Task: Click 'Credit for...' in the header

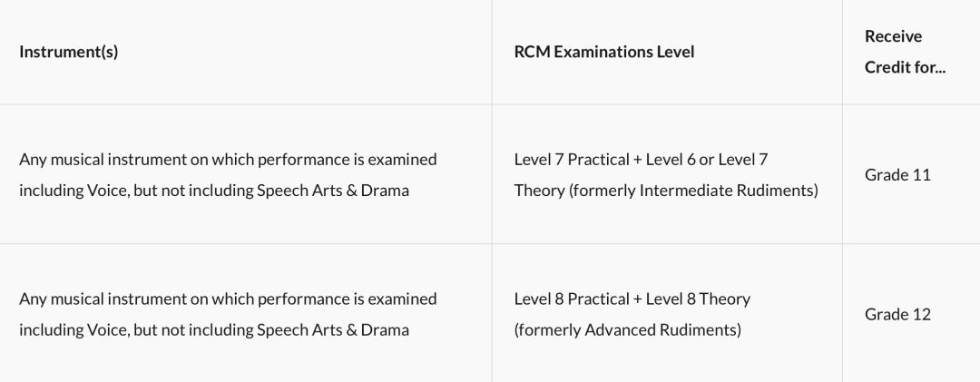Action: point(905,67)
